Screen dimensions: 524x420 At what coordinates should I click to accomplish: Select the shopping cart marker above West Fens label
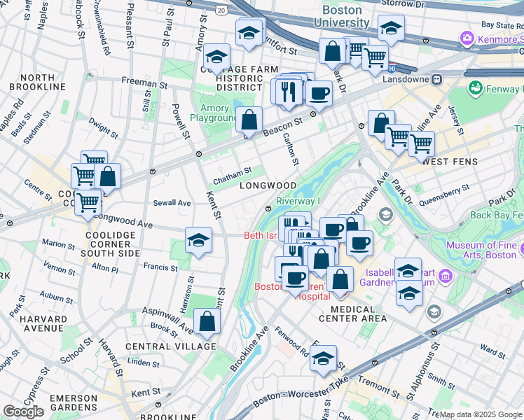421,145
